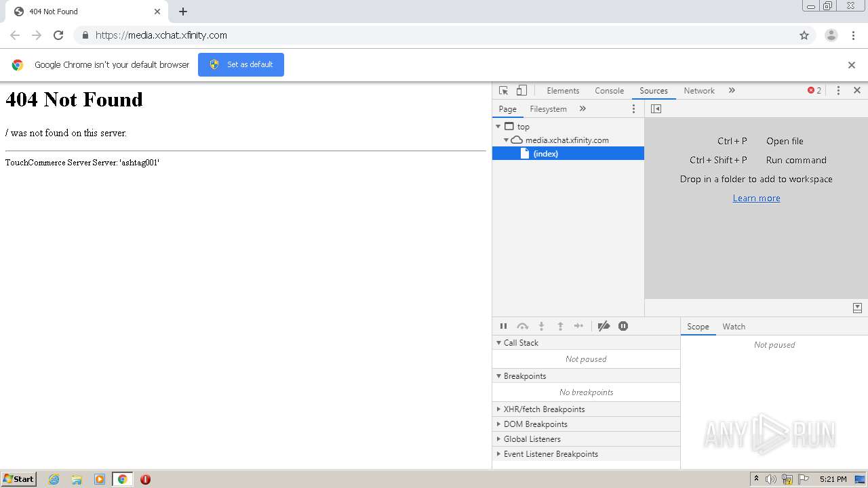
Task: Expand Event Listener Breakpoints section
Action: [586, 454]
